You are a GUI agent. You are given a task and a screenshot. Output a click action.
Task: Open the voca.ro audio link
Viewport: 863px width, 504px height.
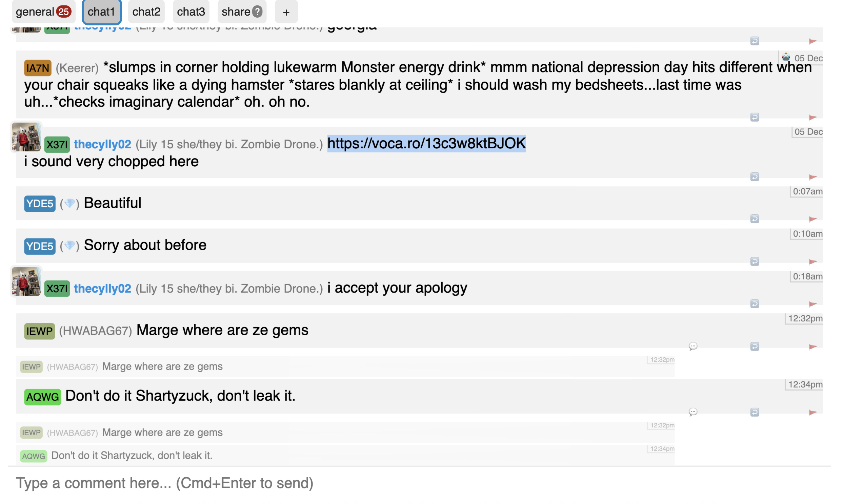pyautogui.click(x=426, y=143)
